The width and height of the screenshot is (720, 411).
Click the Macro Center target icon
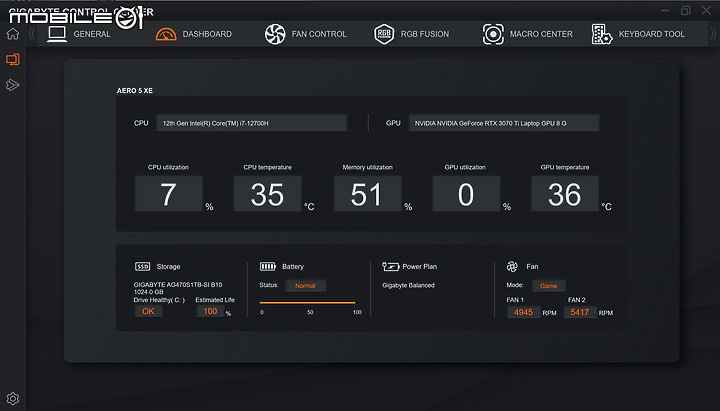493,34
